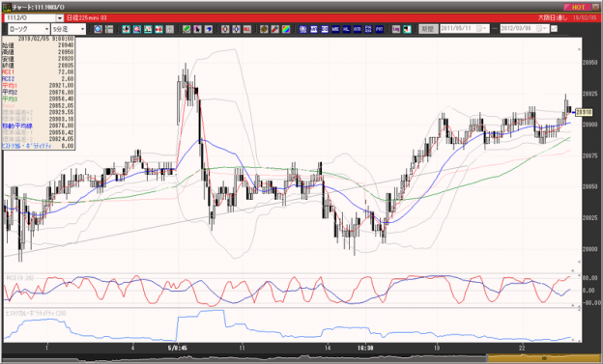Toggle the Log scale icon
The width and height of the screenshot is (603, 364).
(x=396, y=29)
